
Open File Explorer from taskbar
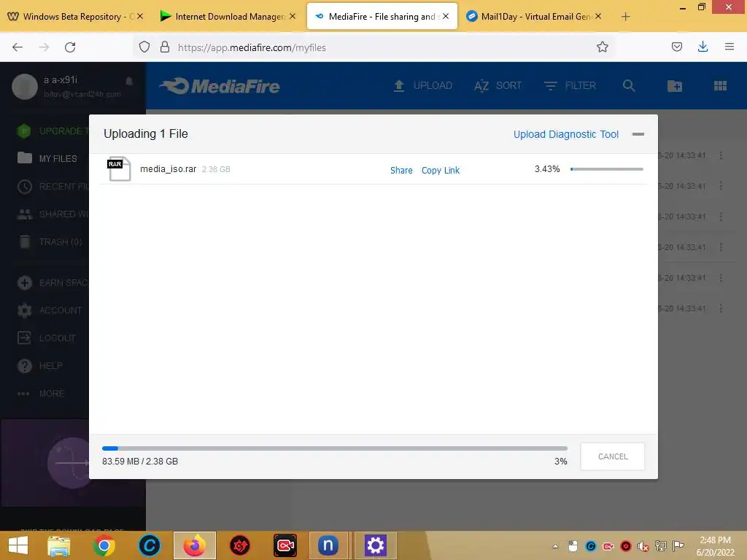pyautogui.click(x=58, y=545)
